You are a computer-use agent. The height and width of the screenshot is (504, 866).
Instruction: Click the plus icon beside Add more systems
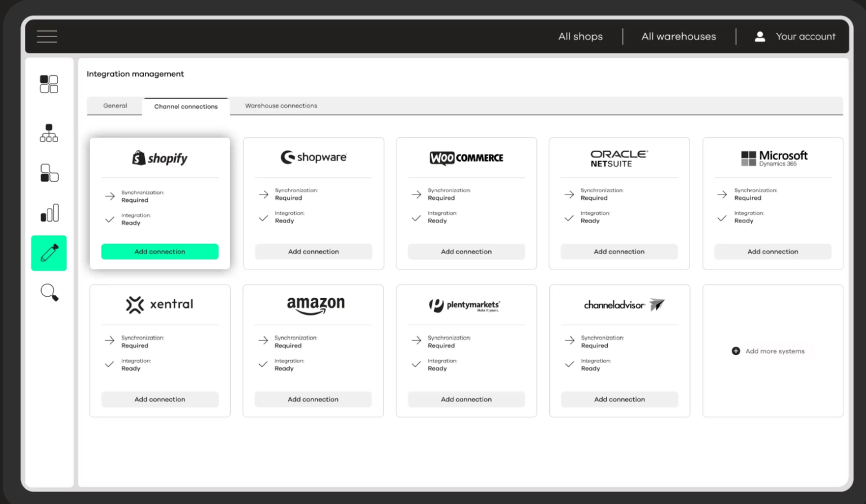point(736,351)
